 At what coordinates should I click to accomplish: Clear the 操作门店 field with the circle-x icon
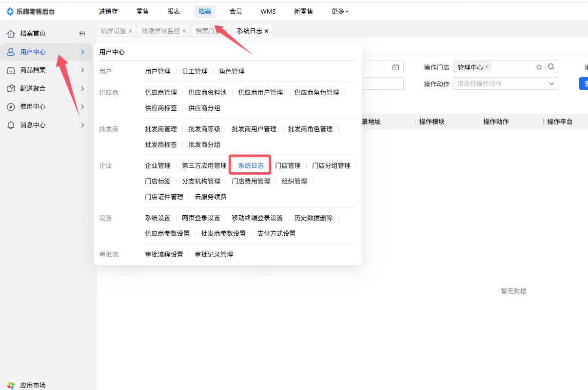(539, 67)
